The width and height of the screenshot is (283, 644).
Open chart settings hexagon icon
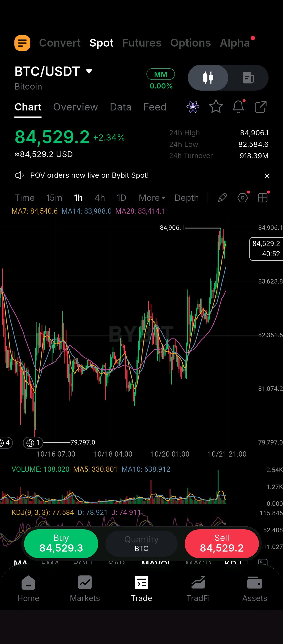point(243,198)
